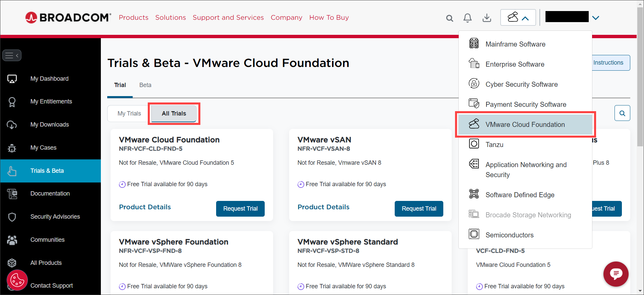Click the trials search button
This screenshot has height=295, width=644.
[x=622, y=113]
